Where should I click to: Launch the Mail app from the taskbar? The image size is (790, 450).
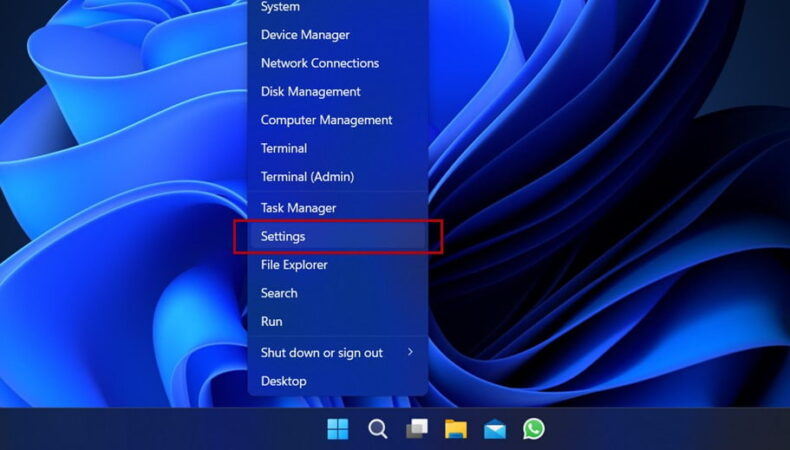point(495,429)
